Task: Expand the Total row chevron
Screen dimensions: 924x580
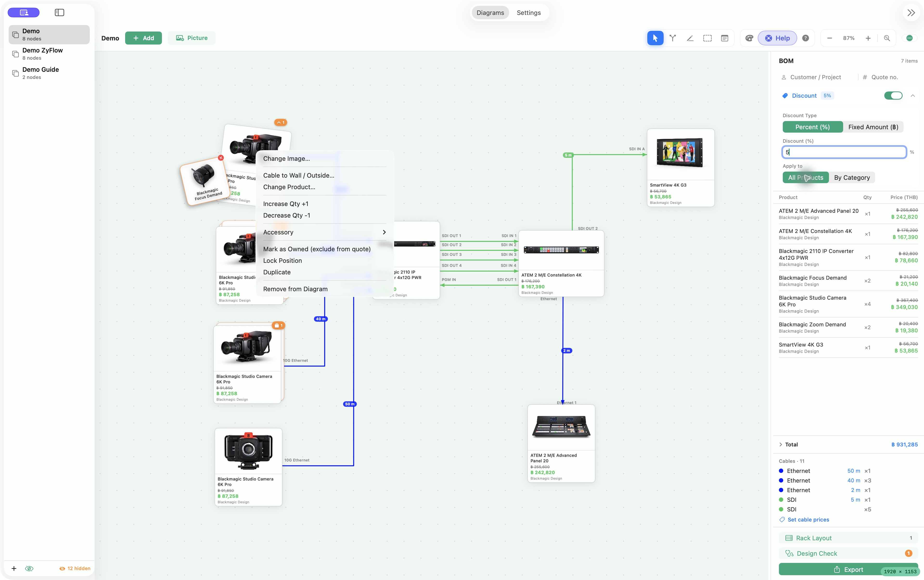Action: (x=781, y=445)
